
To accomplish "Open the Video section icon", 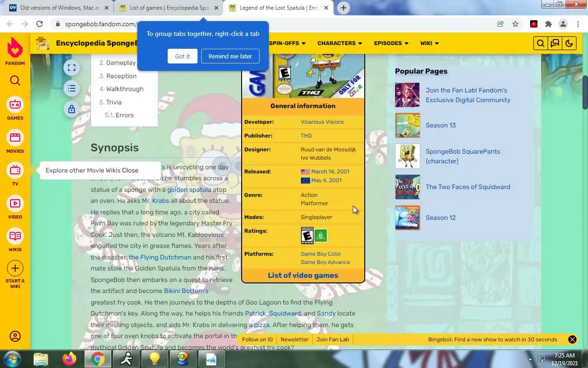I will 15,203.
